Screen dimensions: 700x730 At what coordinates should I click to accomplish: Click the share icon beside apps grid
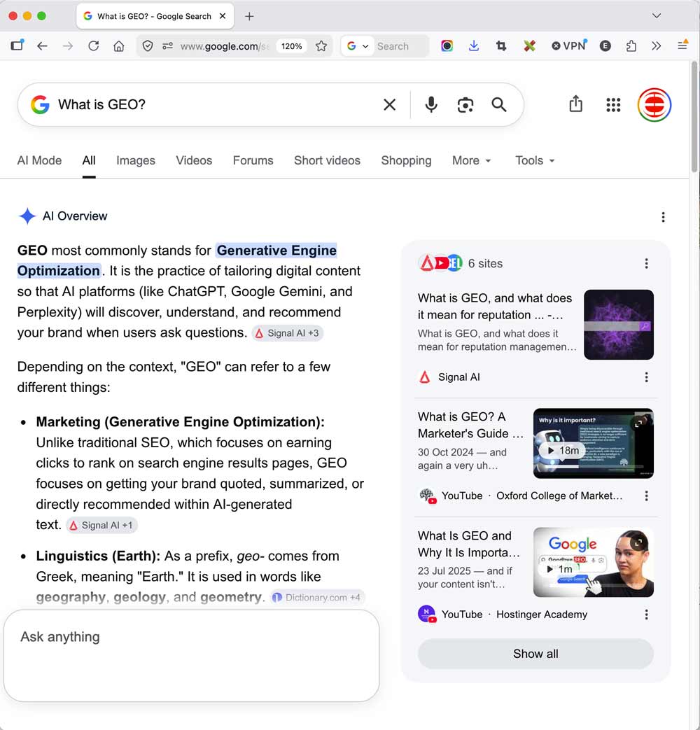(x=576, y=104)
